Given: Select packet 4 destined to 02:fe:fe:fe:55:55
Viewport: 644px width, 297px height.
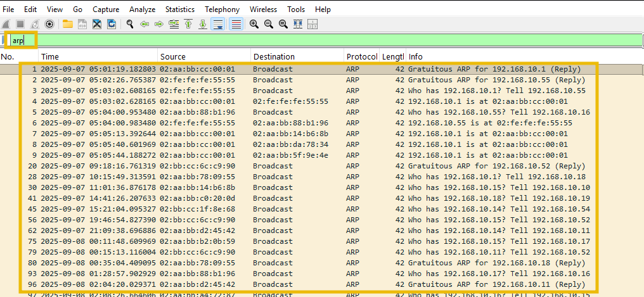Looking at the screenshot, I should point(322,101).
